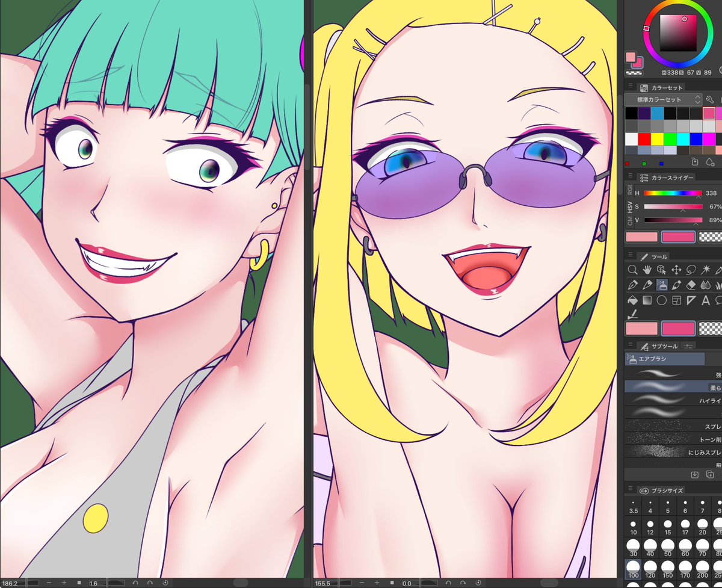Adjust the H hue slider
Screen dimensions: 722x588
673,193
